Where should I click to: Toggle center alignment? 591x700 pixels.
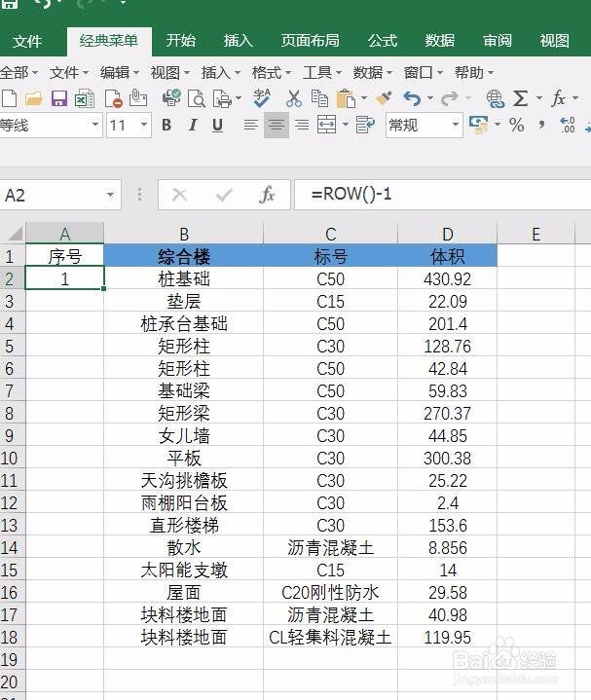[x=277, y=125]
